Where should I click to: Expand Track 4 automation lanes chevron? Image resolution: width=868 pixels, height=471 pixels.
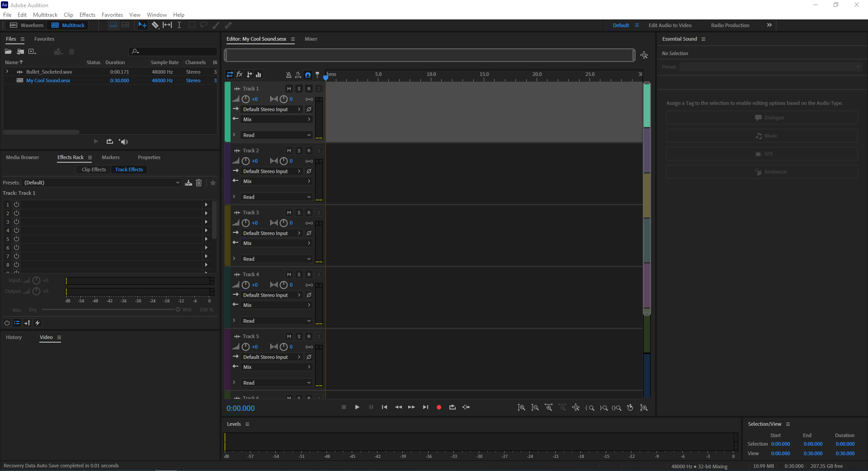[234, 320]
